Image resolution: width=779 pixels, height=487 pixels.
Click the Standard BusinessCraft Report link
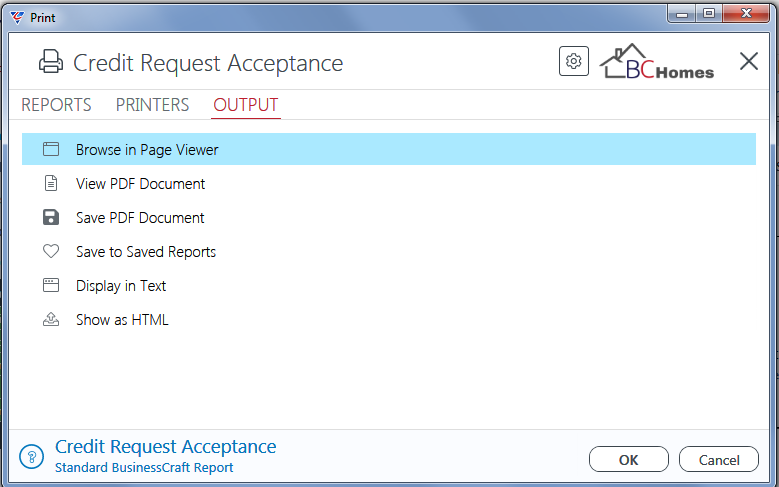coord(144,468)
